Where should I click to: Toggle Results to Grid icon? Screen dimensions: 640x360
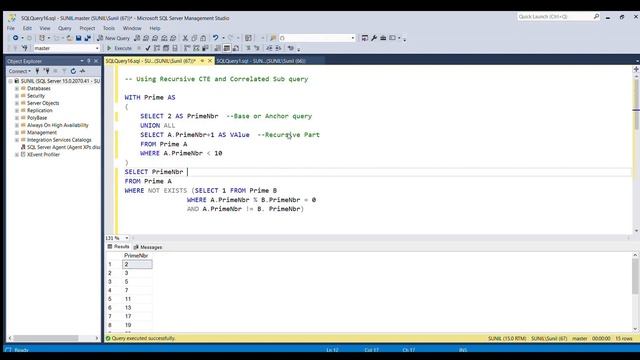click(227, 48)
